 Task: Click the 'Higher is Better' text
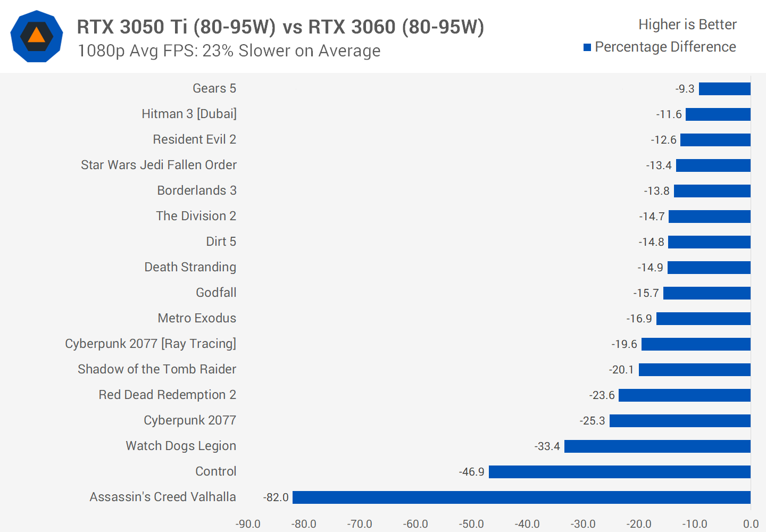687,24
